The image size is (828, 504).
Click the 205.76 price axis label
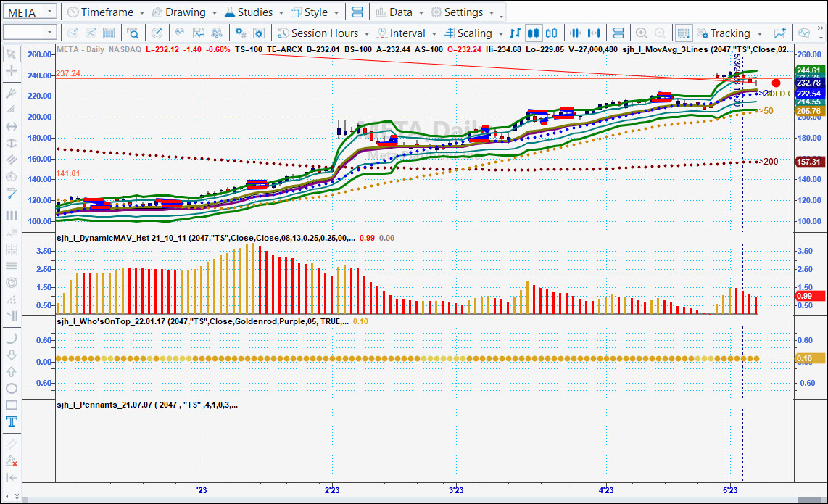[808, 111]
